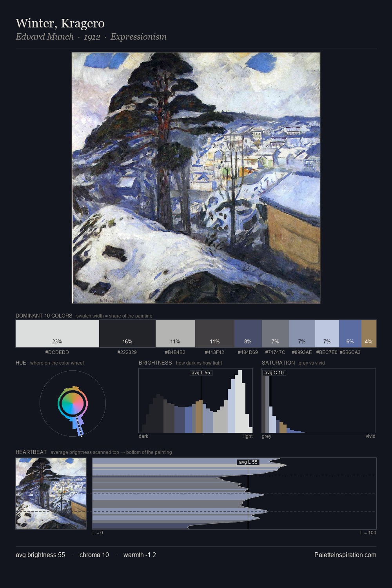Click the 'light' brightness axis label
The width and height of the screenshot is (392, 588).
point(248,436)
